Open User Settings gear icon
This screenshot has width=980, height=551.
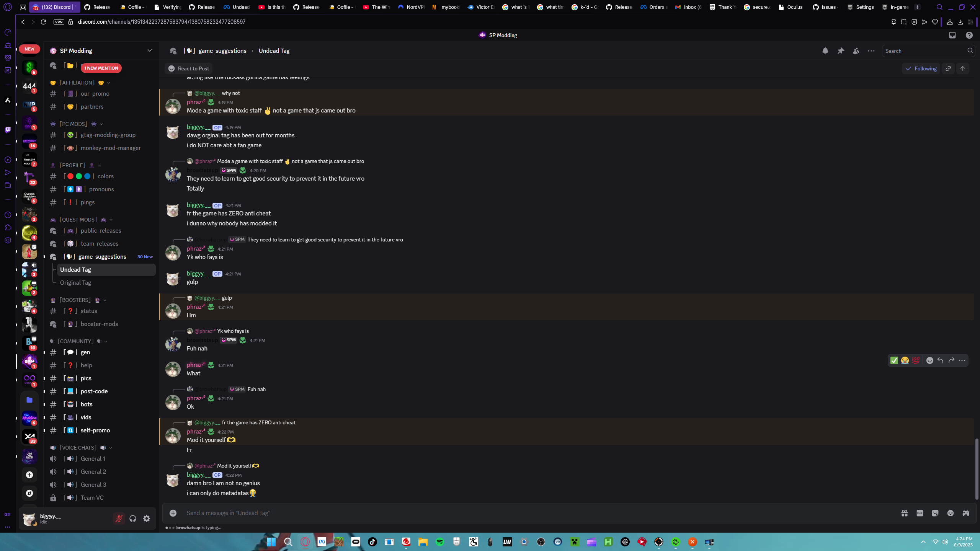tap(147, 518)
